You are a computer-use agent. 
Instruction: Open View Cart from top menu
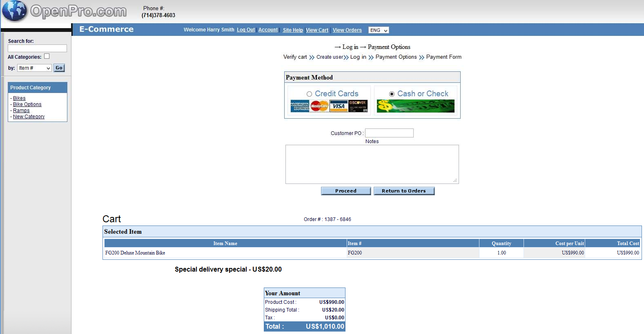pyautogui.click(x=317, y=30)
